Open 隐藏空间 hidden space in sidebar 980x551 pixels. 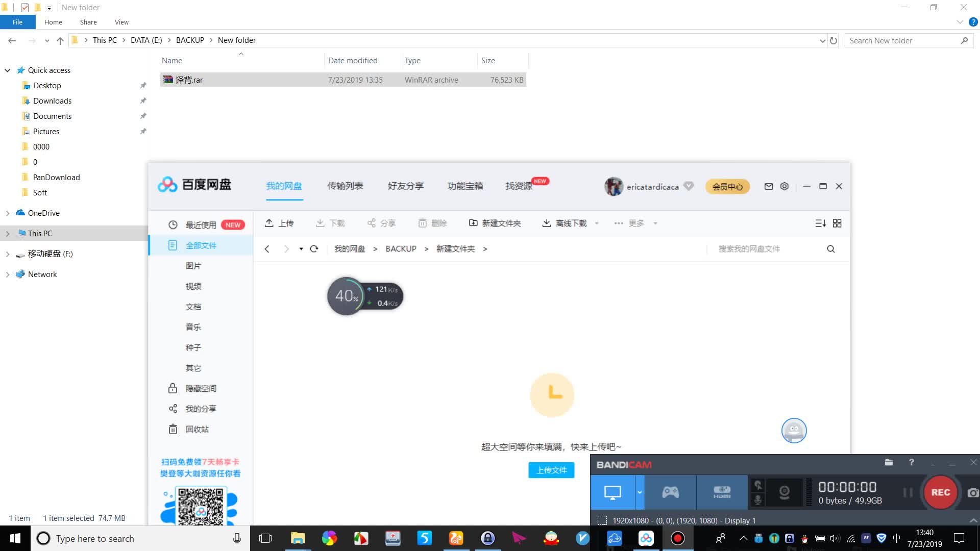tap(201, 388)
